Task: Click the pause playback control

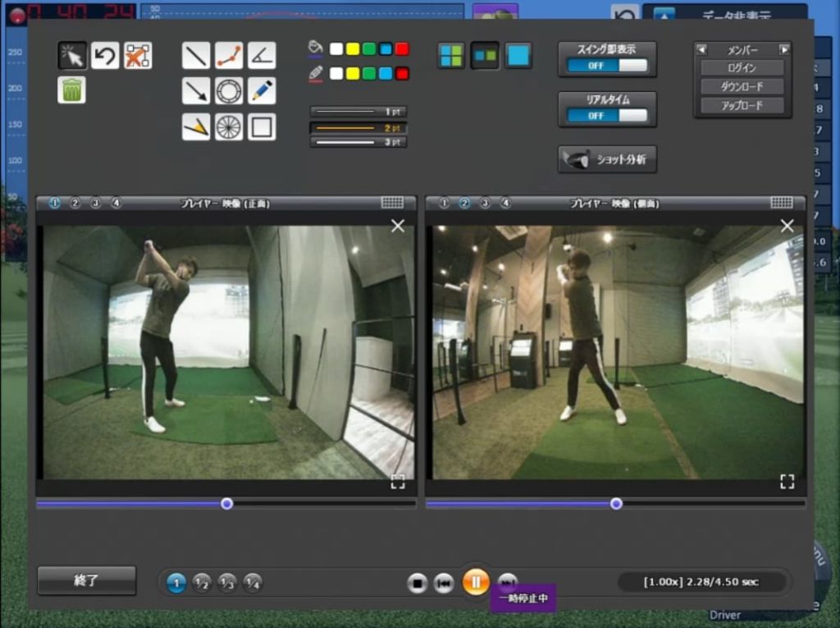Action: (x=477, y=581)
